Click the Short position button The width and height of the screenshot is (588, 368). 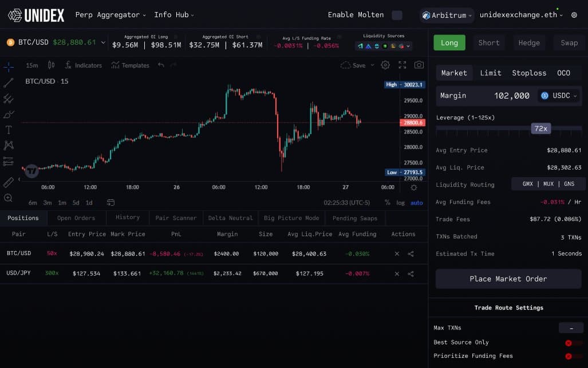coord(489,43)
